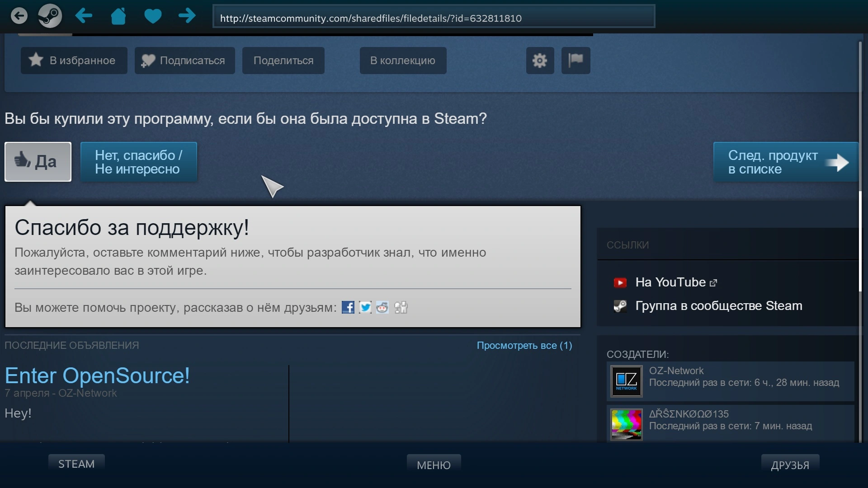Share the project on Facebook

tap(348, 307)
